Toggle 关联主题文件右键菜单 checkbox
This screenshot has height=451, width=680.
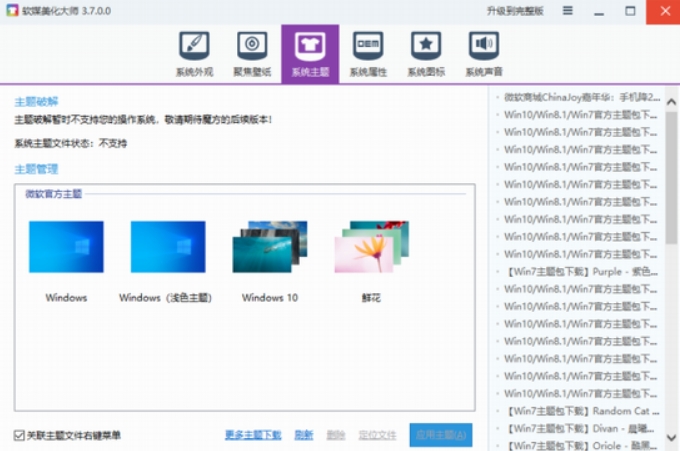(20, 435)
